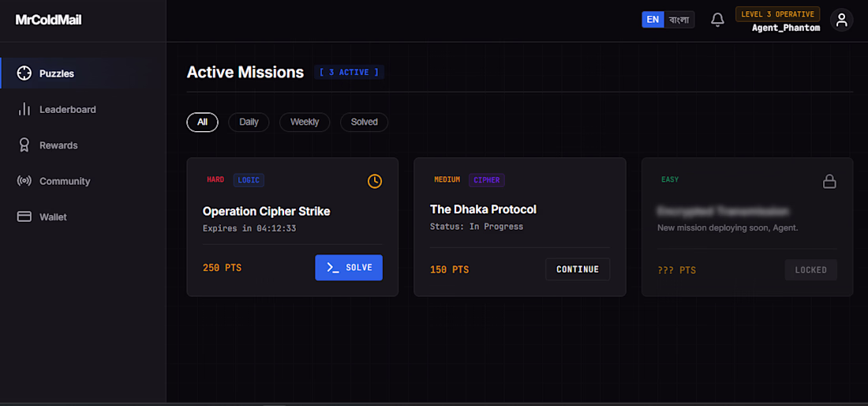Filter missions by Daily
Image resolution: width=868 pixels, height=406 pixels.
coord(249,122)
